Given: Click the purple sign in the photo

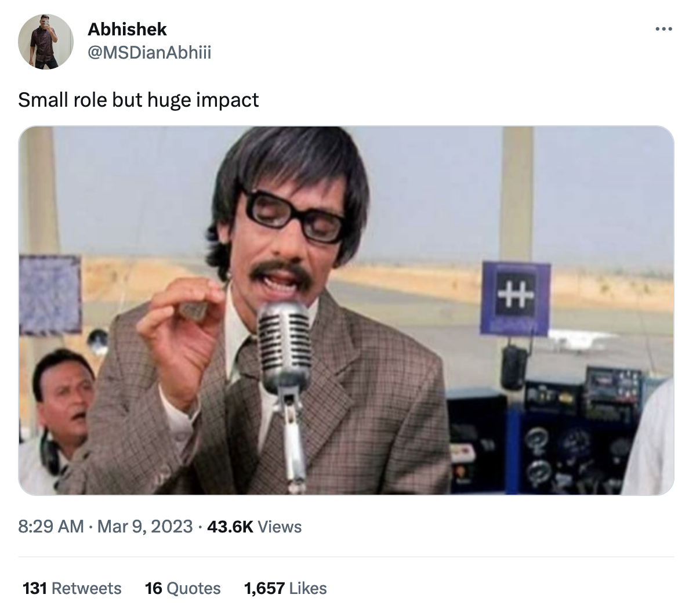Looking at the screenshot, I should (x=515, y=299).
